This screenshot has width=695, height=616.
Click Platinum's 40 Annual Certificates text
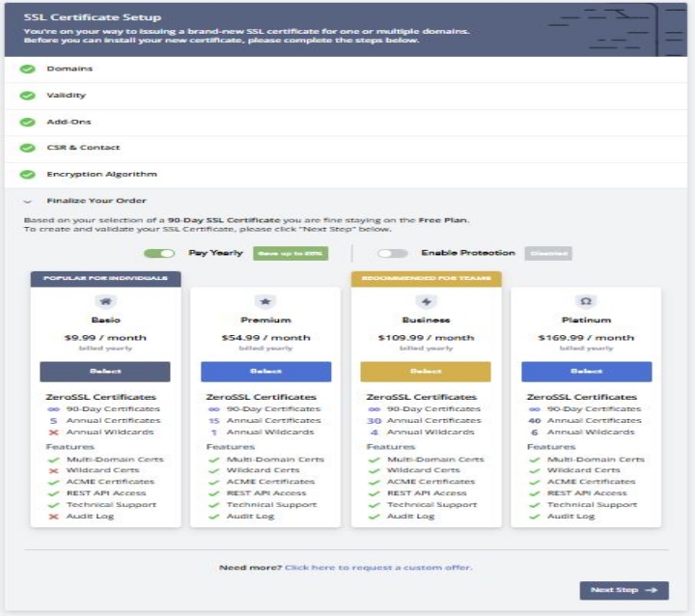click(x=585, y=421)
